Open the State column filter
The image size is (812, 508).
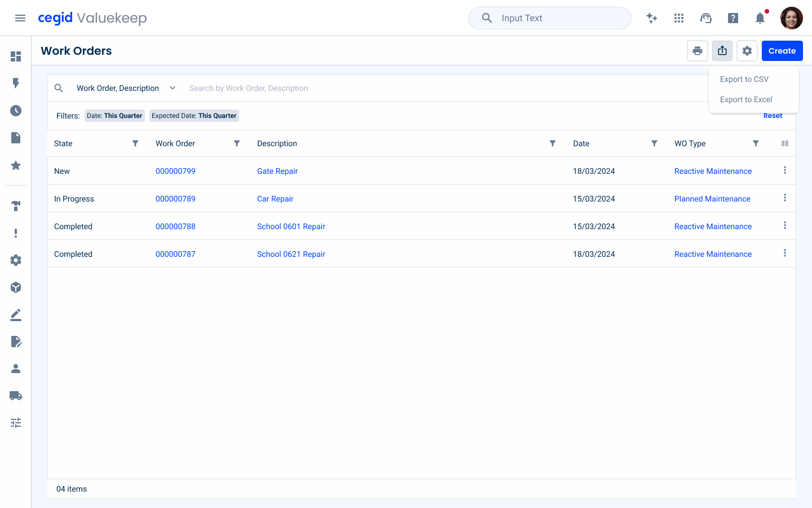(135, 143)
